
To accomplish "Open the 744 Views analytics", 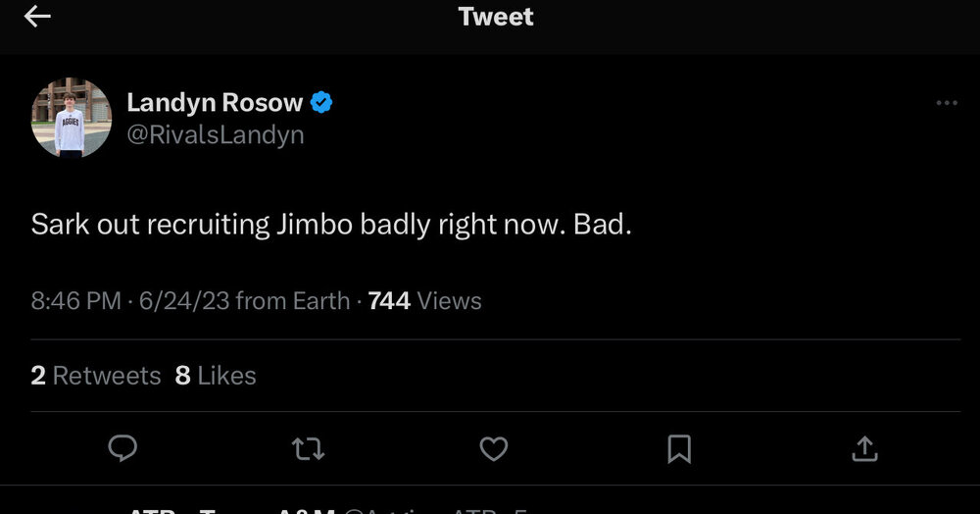I will (424, 301).
